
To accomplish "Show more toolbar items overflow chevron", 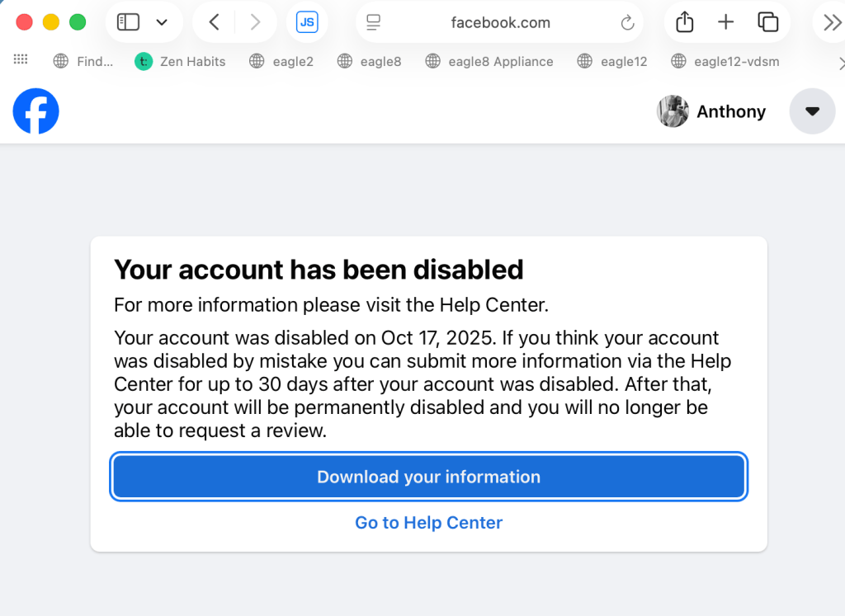I will coord(832,22).
